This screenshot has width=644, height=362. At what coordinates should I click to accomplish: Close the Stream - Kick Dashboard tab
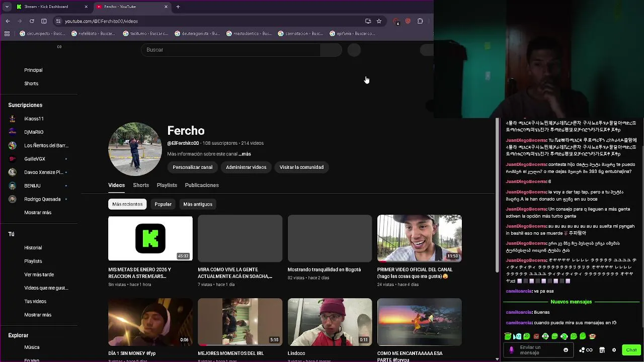[x=86, y=7]
